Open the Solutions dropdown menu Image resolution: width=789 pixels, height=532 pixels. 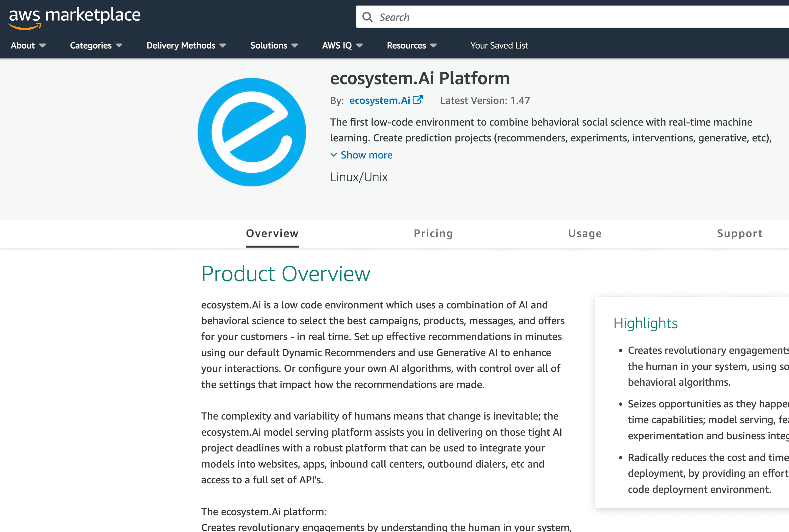(274, 45)
